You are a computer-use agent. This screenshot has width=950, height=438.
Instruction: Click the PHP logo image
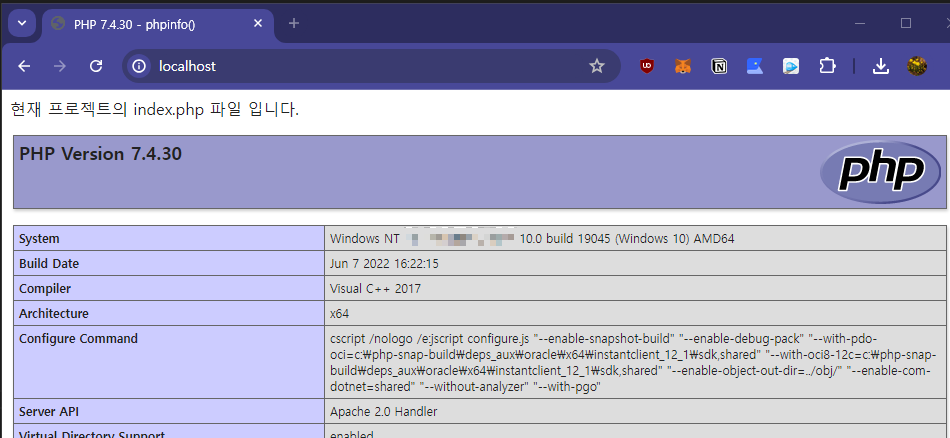pos(880,172)
